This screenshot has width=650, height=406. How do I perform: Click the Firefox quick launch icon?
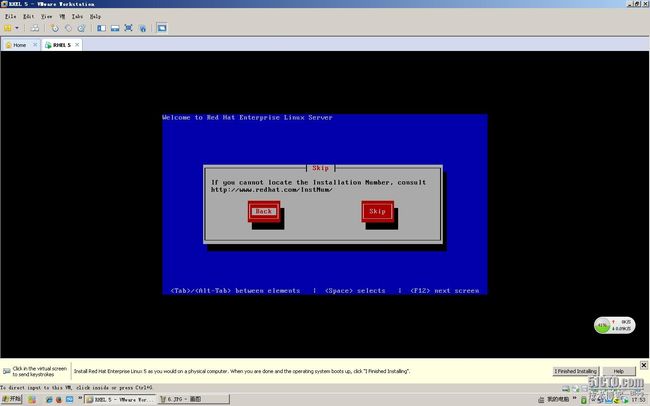[59, 400]
